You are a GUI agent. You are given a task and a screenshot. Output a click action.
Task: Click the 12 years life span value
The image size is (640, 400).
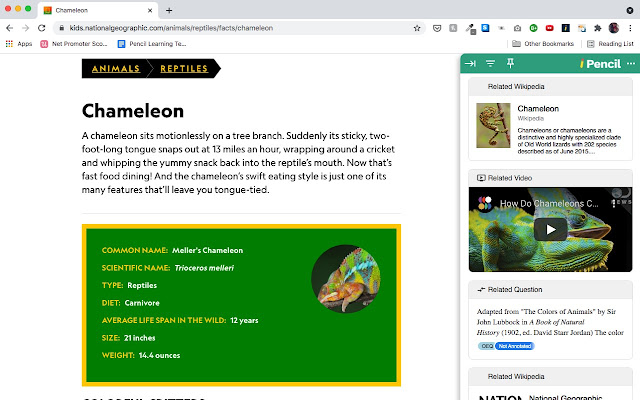click(244, 320)
